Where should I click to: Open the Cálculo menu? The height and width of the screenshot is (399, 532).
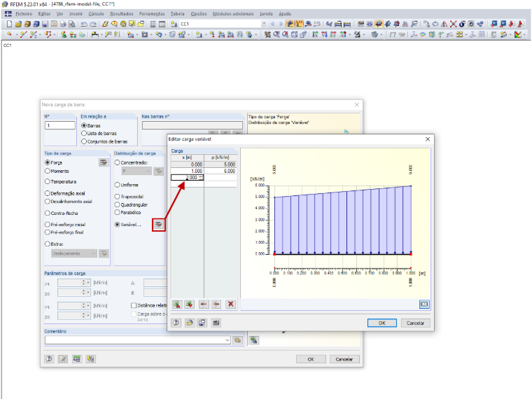[96, 13]
